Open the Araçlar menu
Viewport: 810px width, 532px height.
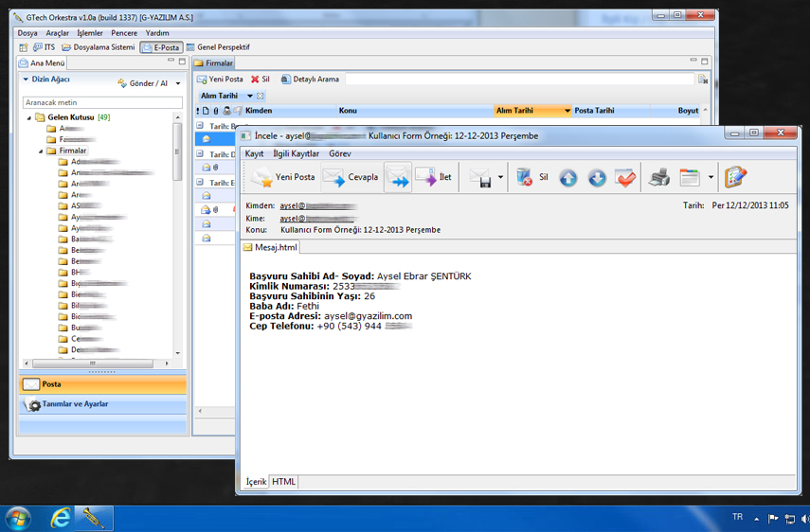tap(58, 33)
